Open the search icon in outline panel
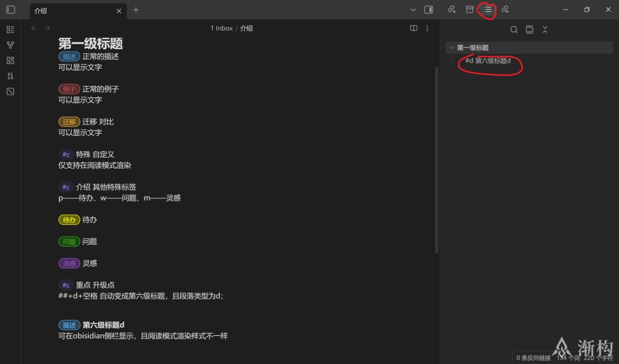This screenshot has width=619, height=364. click(514, 29)
